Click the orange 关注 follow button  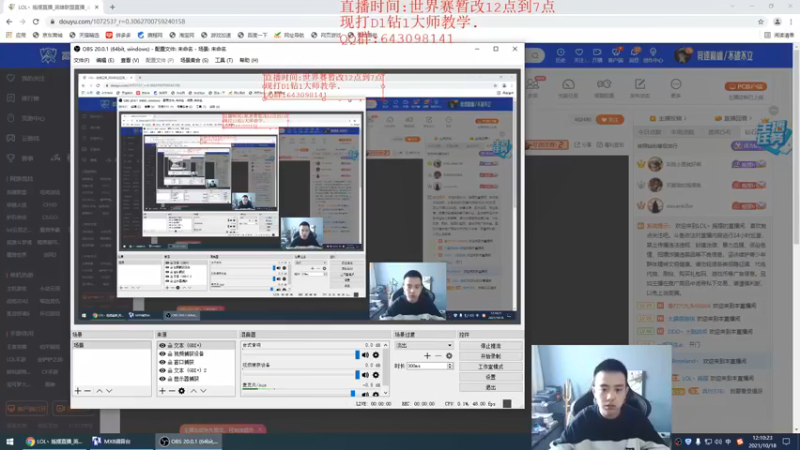pyautogui.click(x=610, y=119)
